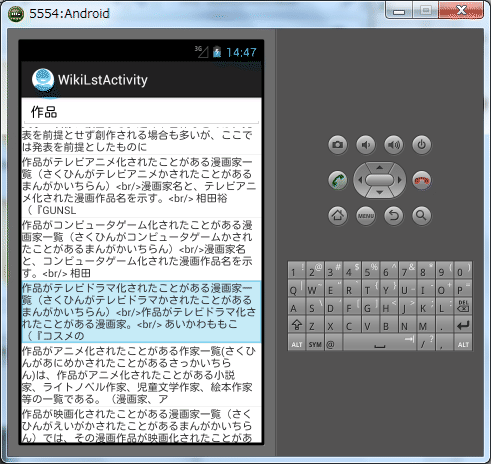Viewport: 491px width, 464px height.
Task: Click the A key
Action: tap(297, 306)
